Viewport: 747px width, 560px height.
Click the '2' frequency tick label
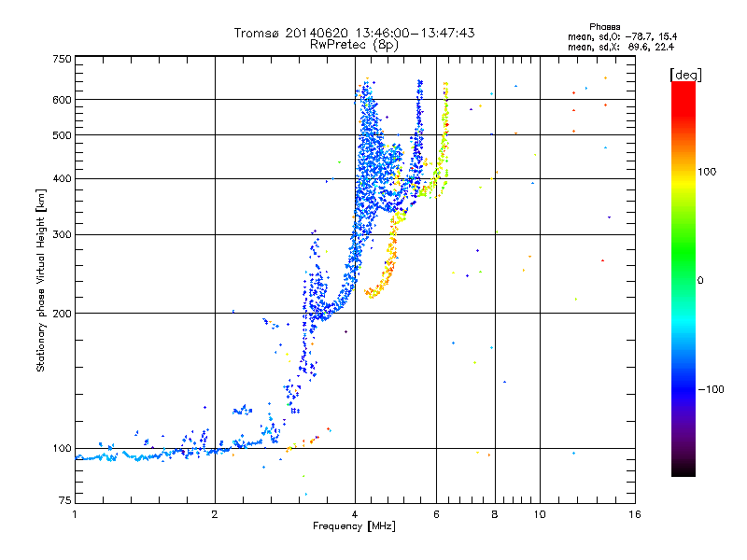[215, 514]
